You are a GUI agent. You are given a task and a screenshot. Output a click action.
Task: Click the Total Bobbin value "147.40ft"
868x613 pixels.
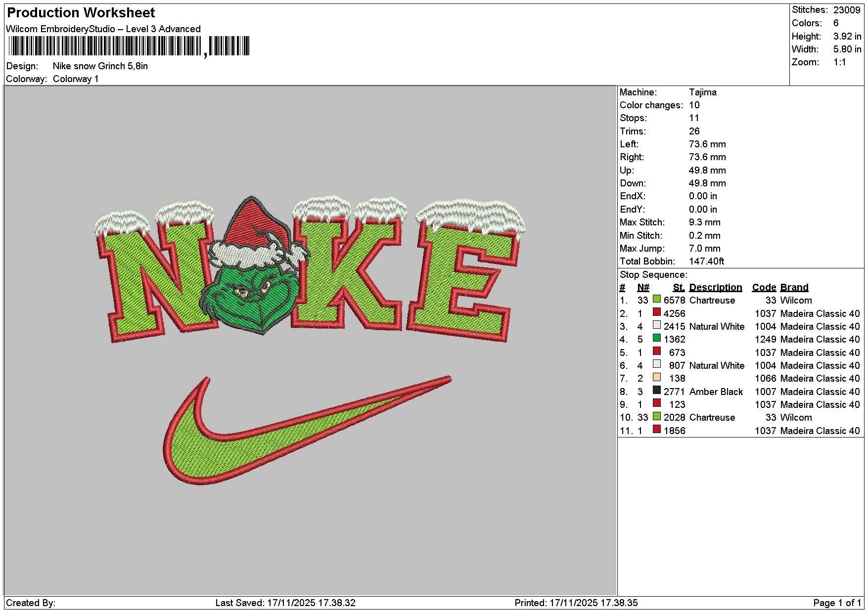coord(707,261)
